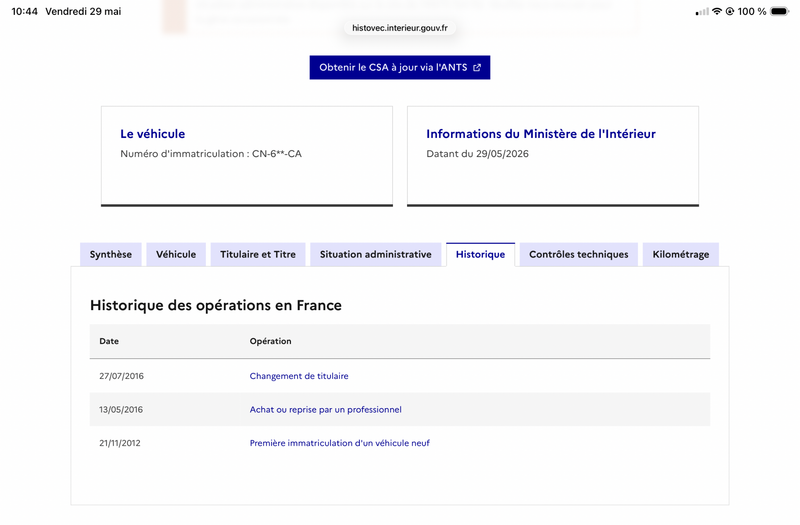The width and height of the screenshot is (800, 525).
Task: Click the Informations du Ministère de l'Intérieur card
Action: pos(553,156)
